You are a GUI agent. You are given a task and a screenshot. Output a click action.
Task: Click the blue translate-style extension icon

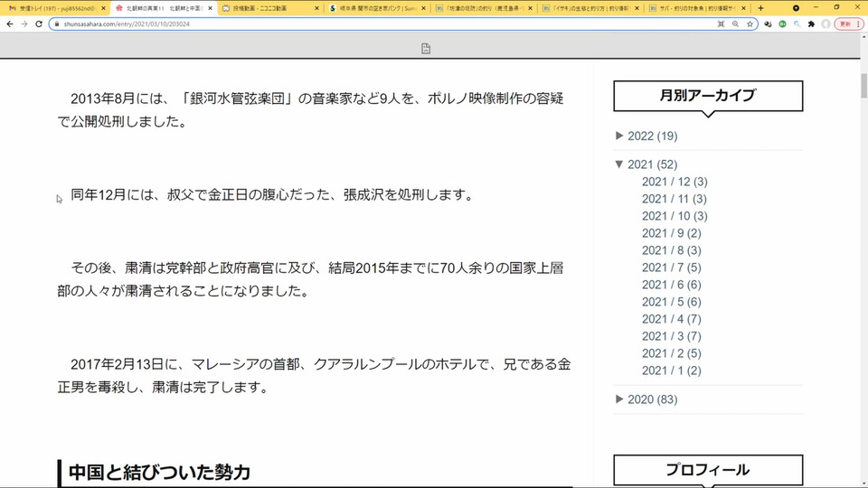(797, 24)
